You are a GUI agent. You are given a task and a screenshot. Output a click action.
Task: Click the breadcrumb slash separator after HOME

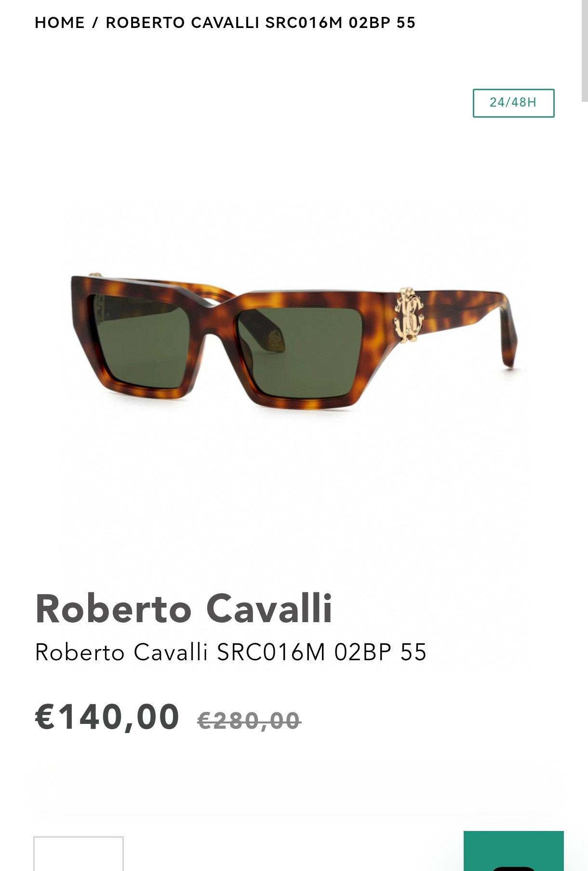click(95, 23)
